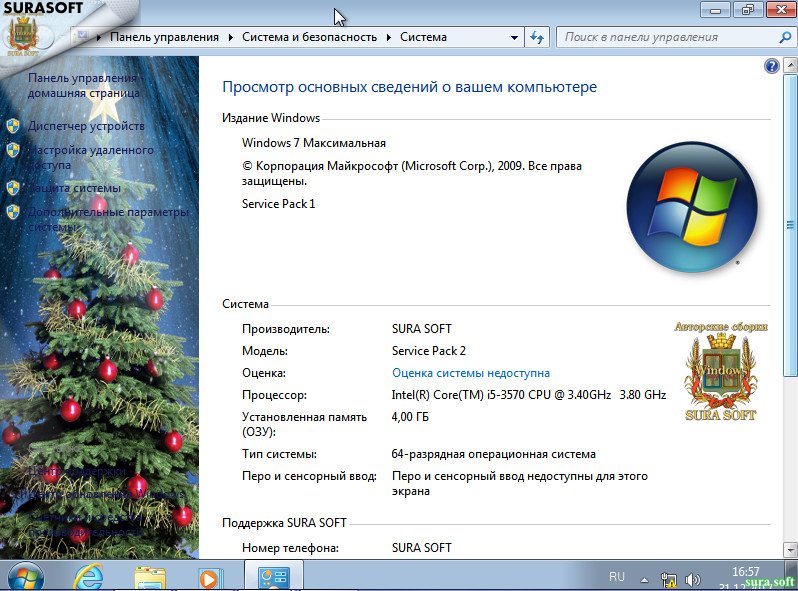
Task: Go to Система и безопасность breadcrumb
Action: (x=309, y=37)
